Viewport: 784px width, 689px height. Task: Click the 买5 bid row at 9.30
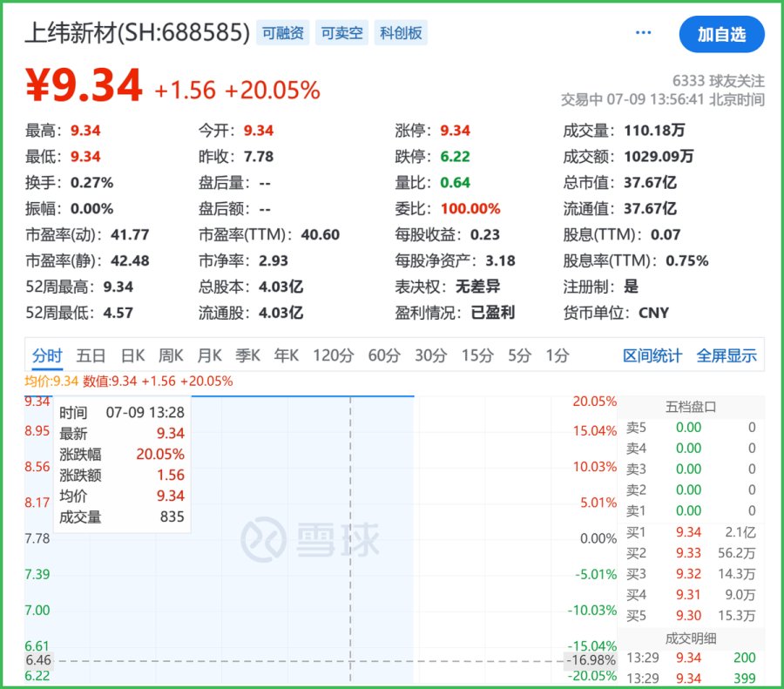point(691,616)
